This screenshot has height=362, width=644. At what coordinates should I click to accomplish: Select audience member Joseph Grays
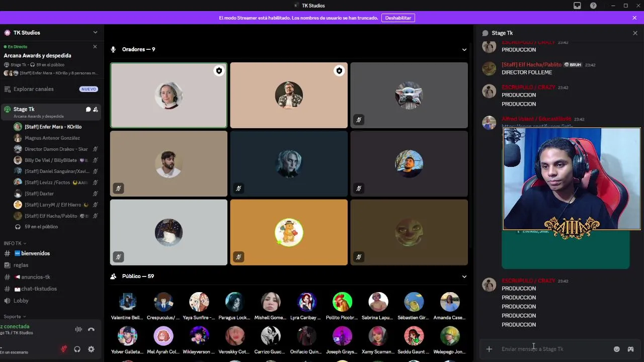click(x=342, y=340)
